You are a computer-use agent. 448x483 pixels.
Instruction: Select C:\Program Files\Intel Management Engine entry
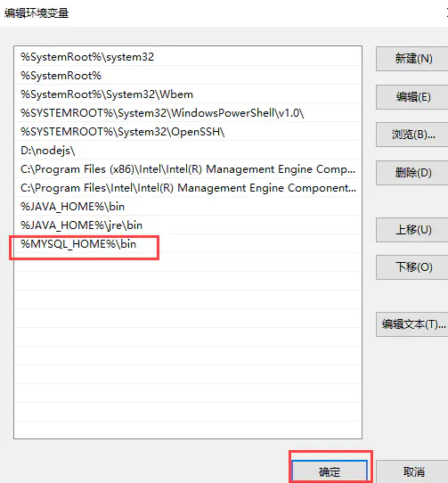click(188, 188)
